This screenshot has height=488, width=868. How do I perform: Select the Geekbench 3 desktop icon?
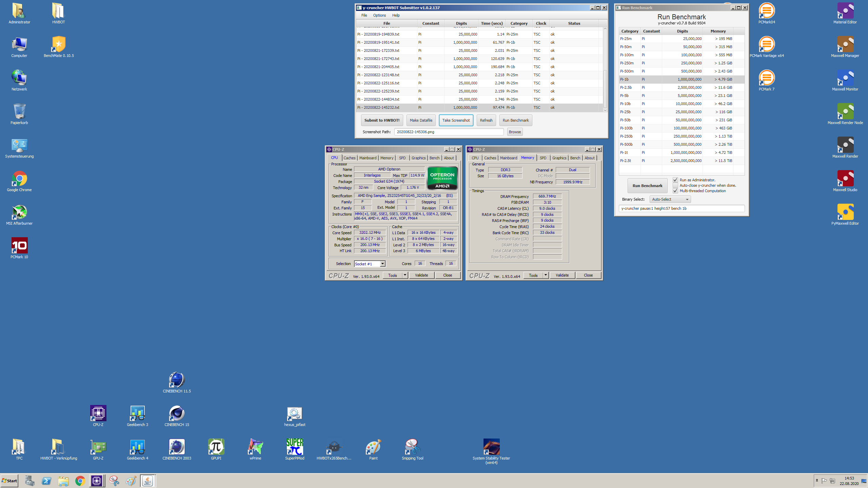coord(137,416)
